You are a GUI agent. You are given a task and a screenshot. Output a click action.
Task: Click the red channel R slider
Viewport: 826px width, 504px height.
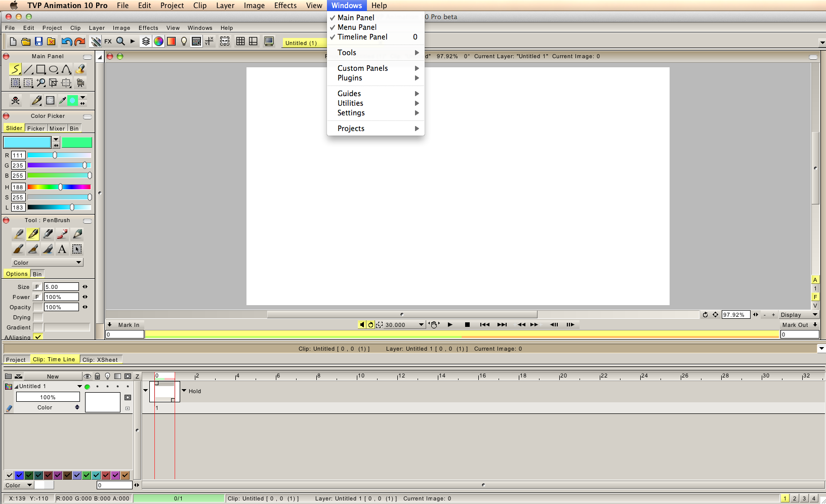click(59, 155)
